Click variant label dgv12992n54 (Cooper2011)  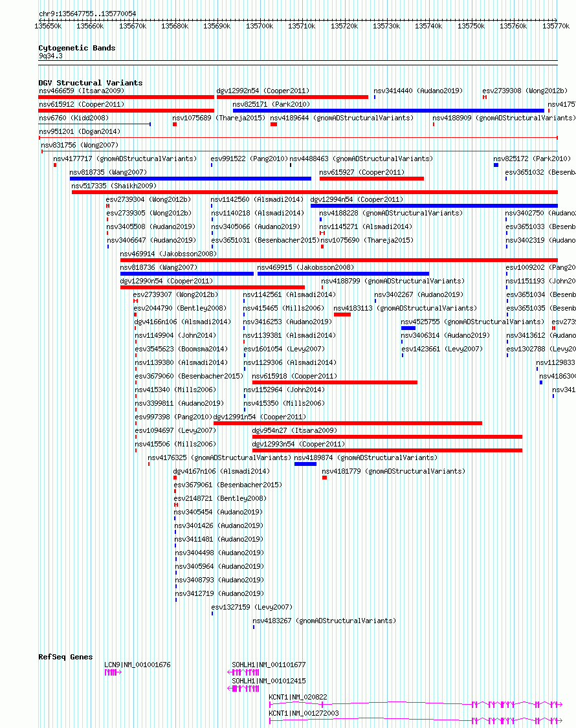tap(263, 91)
